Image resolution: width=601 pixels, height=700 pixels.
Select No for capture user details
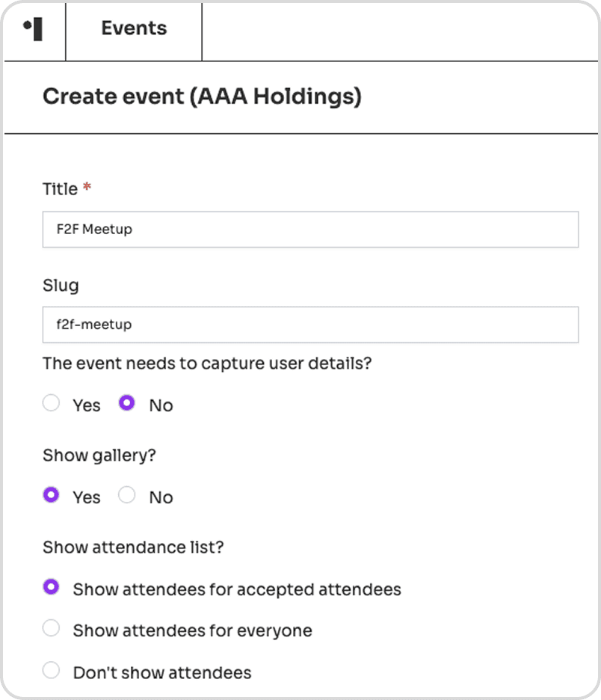click(127, 402)
